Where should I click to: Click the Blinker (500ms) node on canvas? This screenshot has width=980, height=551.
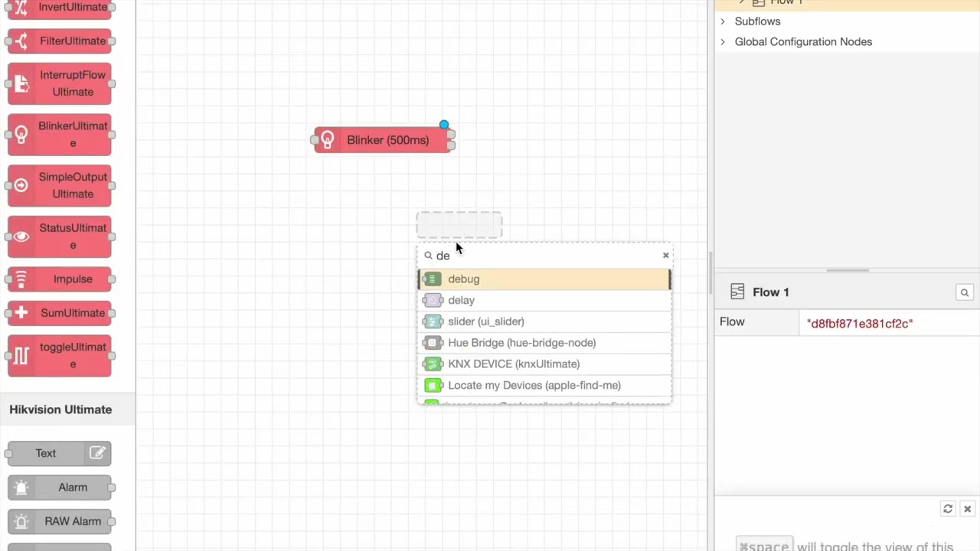coord(382,140)
